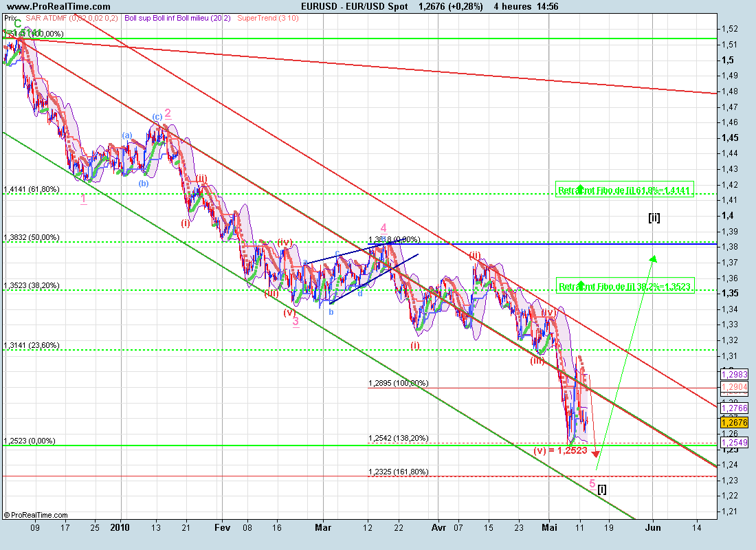Image resolution: width=756 pixels, height=550 pixels.
Task: Select the 1,2895 (100,00%) extension label
Action: [398, 383]
